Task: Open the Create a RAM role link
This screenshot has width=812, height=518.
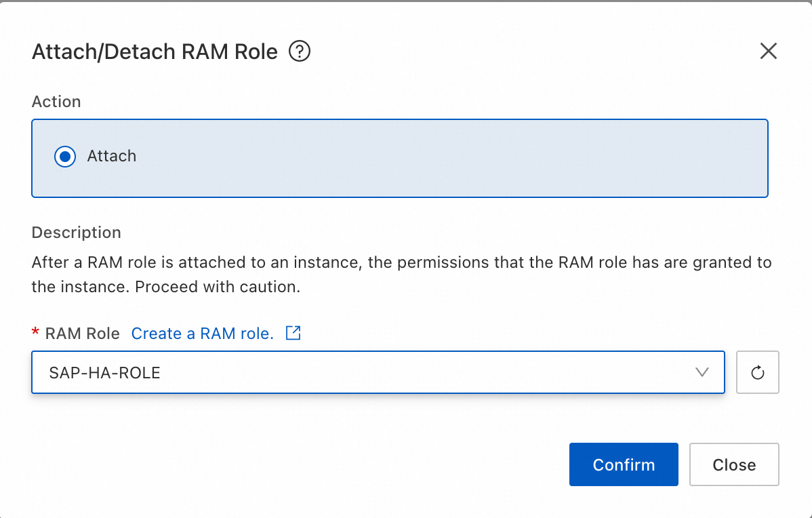Action: click(203, 334)
